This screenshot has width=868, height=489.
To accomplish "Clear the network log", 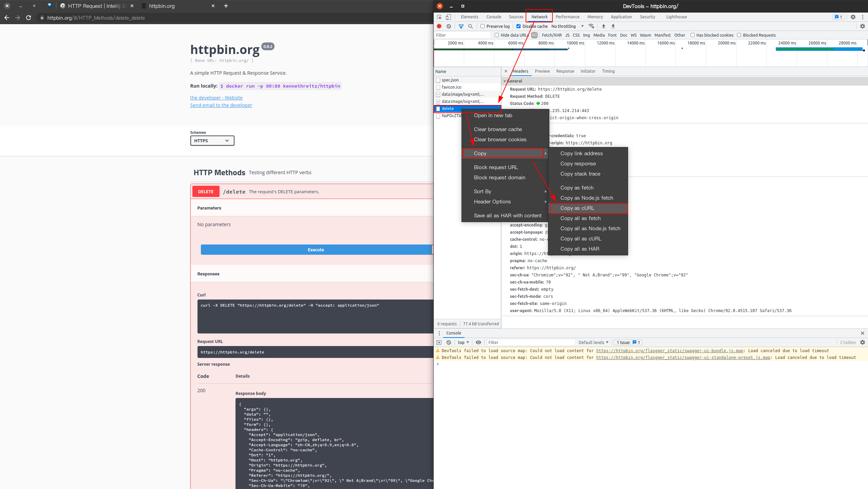I will [449, 26].
